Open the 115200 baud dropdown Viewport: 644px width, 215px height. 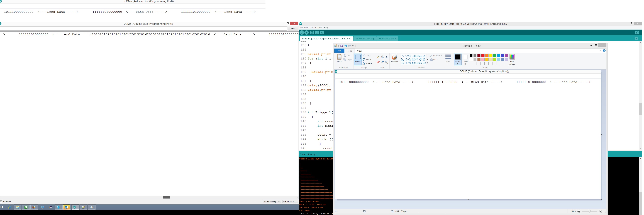(290, 202)
